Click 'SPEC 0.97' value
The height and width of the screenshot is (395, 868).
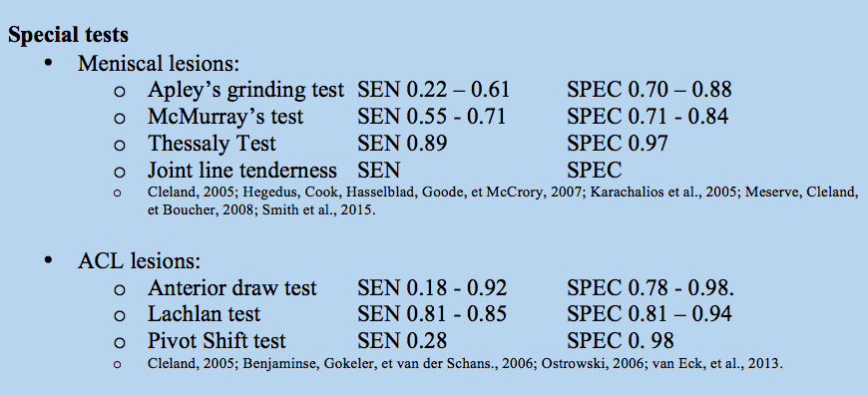618,144
